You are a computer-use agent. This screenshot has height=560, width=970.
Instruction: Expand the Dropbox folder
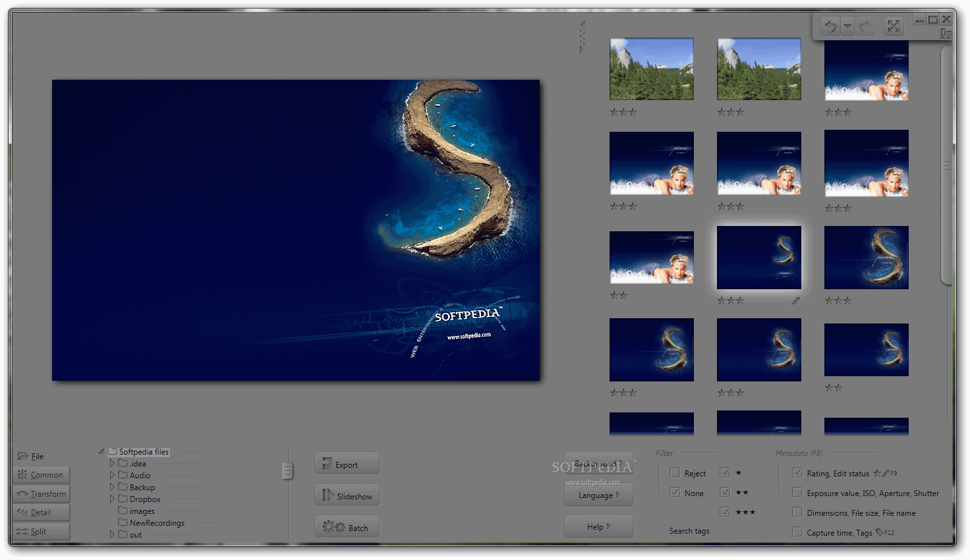click(x=112, y=499)
